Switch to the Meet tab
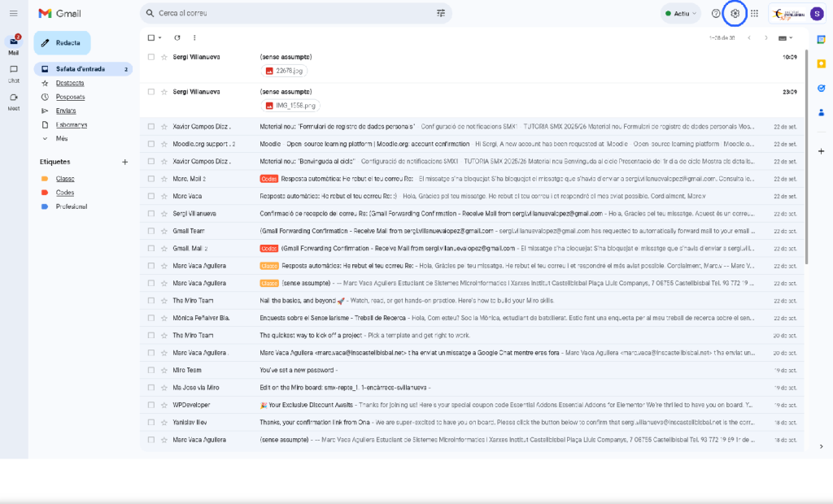 point(14,100)
